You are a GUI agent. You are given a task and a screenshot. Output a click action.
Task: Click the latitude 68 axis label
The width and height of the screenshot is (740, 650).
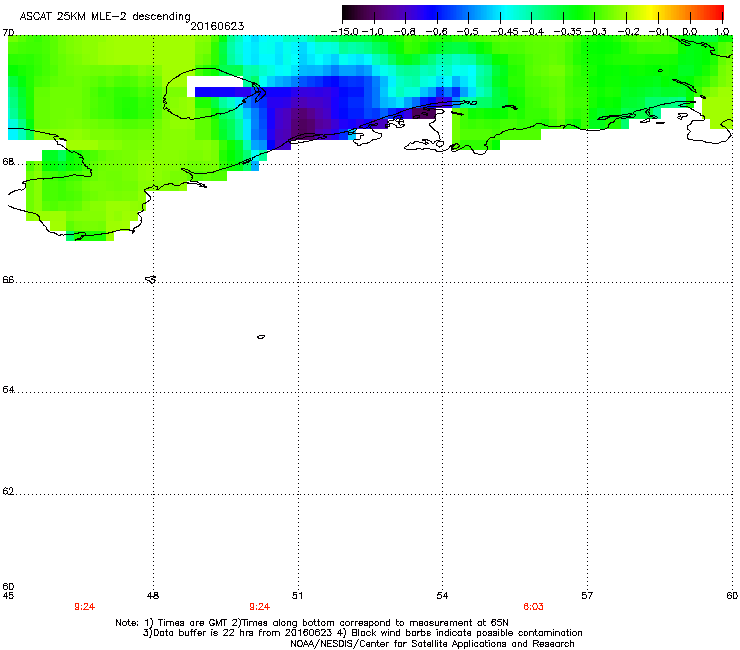tap(8, 161)
